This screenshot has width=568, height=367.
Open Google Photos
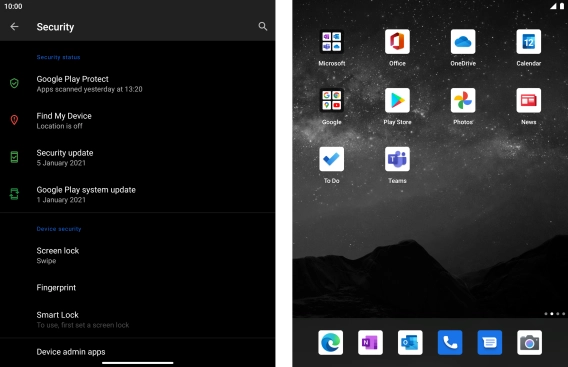(463, 100)
